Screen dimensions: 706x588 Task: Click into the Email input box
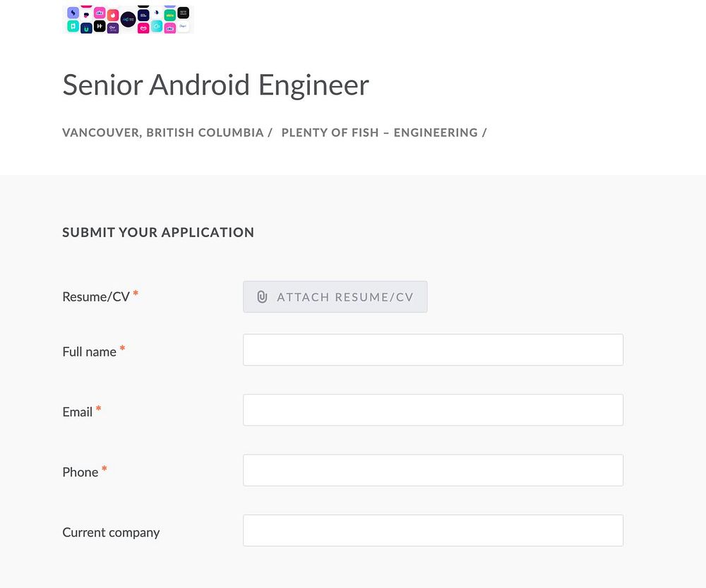(433, 410)
